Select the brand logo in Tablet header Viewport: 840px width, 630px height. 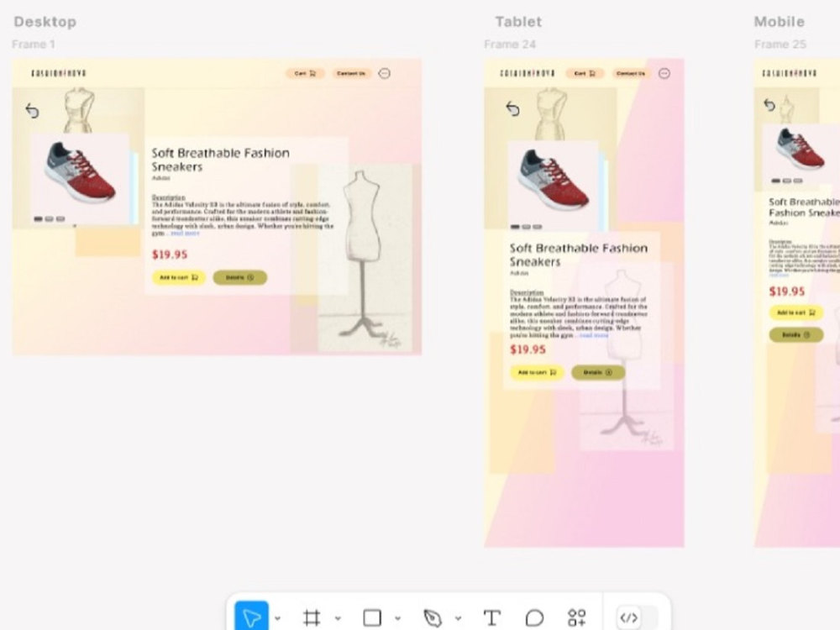(x=528, y=73)
